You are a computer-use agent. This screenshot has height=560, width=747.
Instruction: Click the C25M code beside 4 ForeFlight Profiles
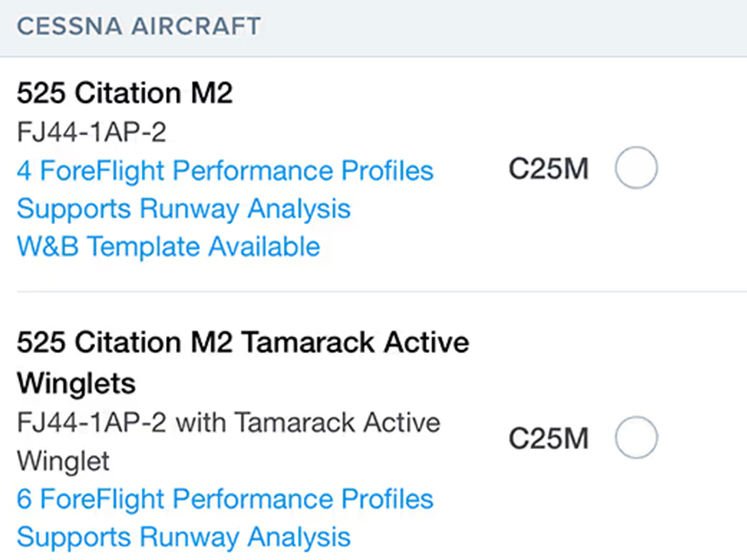click(548, 168)
